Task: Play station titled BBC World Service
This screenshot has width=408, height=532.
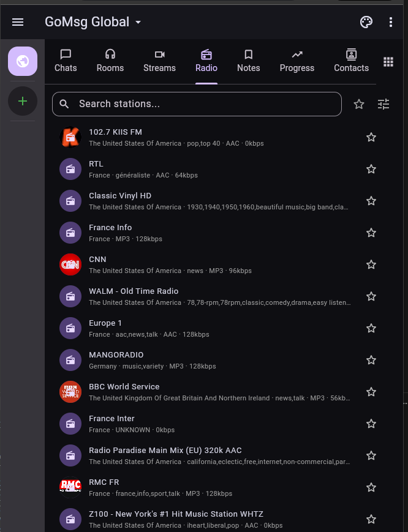Action: (124, 387)
